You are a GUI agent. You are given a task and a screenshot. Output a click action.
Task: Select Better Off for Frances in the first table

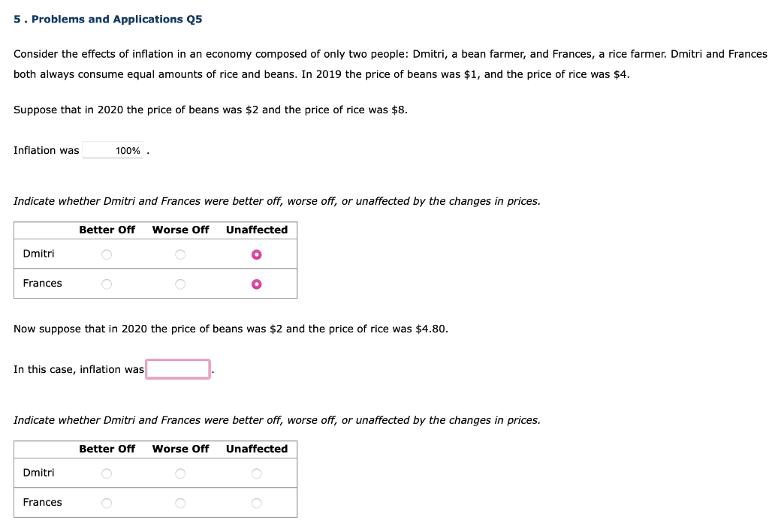[106, 283]
